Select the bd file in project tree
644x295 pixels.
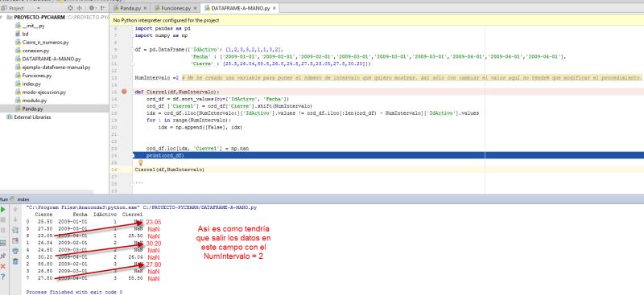coord(22,34)
